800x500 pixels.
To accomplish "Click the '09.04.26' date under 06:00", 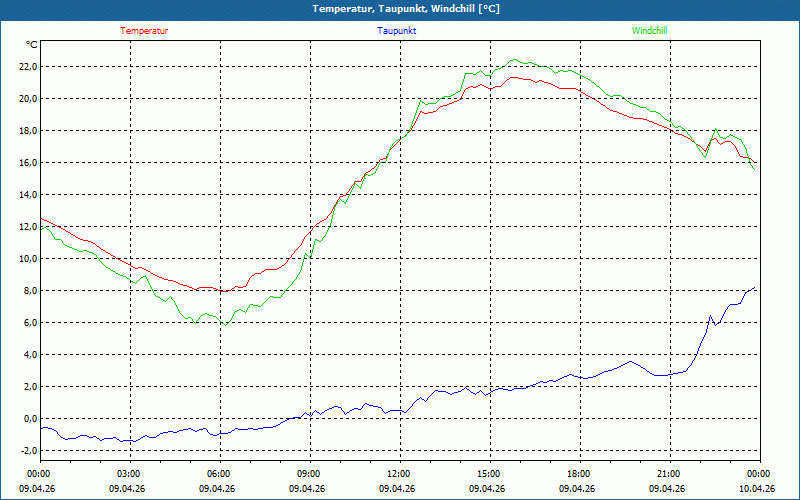I will (x=217, y=489).
